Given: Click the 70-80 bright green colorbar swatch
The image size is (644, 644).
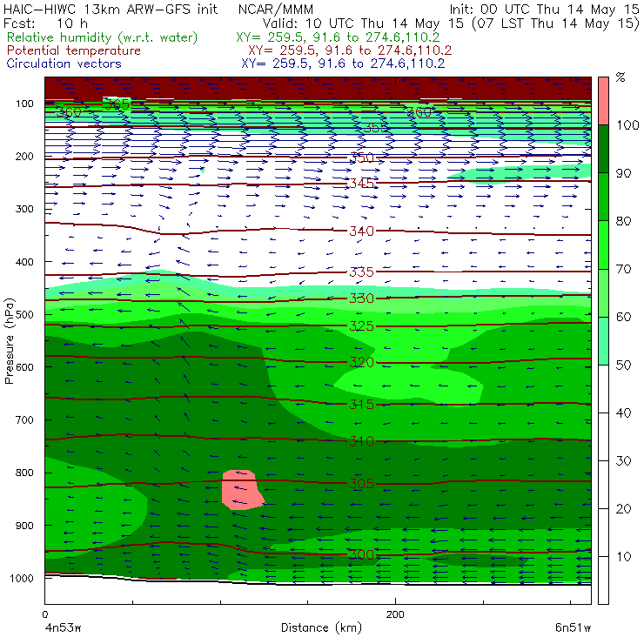Looking at the screenshot, I should coord(603,245).
